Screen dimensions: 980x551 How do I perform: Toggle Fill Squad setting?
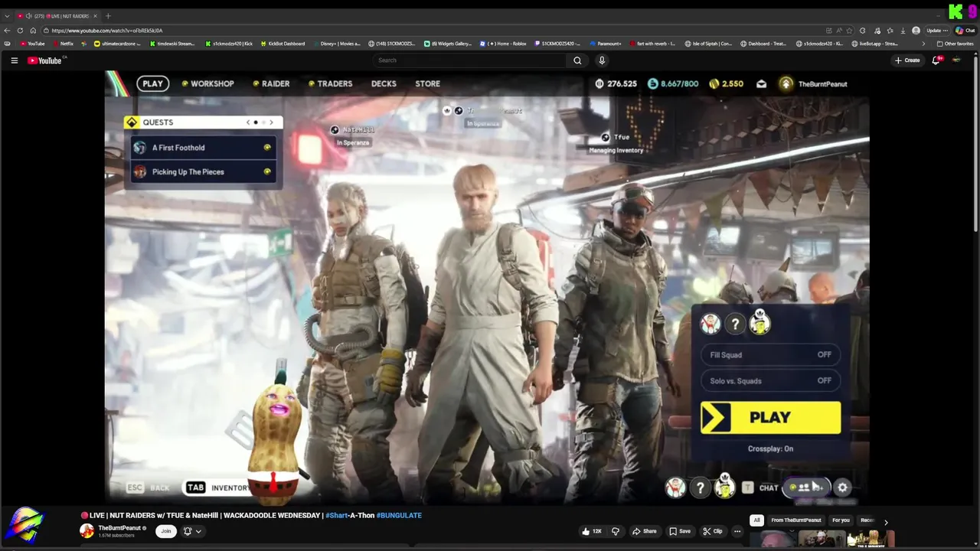(x=770, y=355)
